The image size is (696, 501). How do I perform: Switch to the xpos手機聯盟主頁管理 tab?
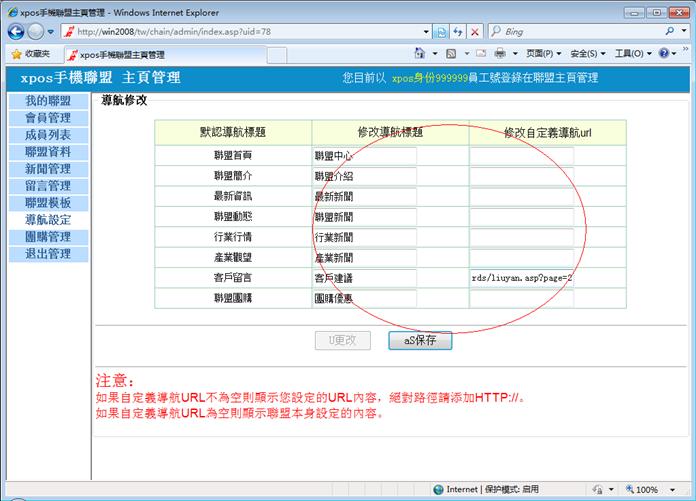point(120,54)
